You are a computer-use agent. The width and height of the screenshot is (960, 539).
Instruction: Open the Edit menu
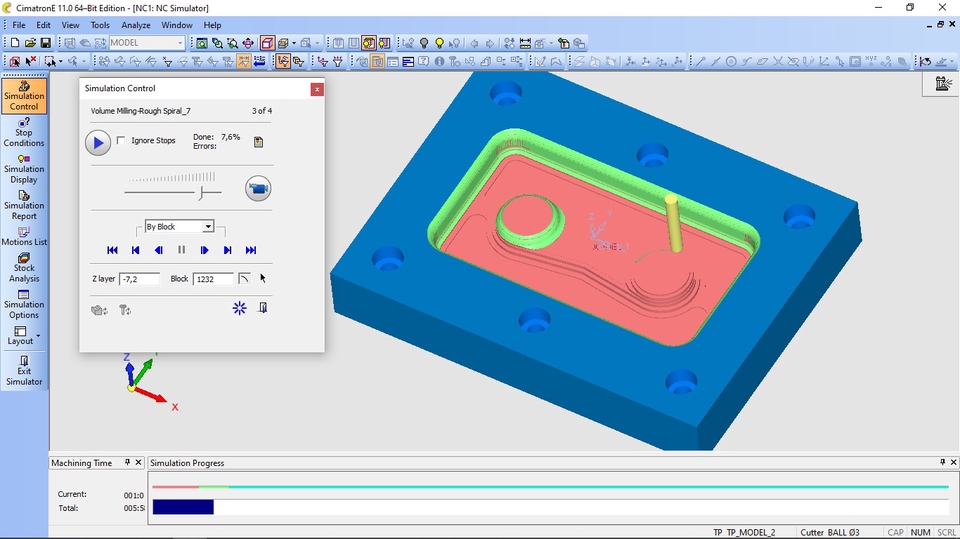click(x=43, y=25)
